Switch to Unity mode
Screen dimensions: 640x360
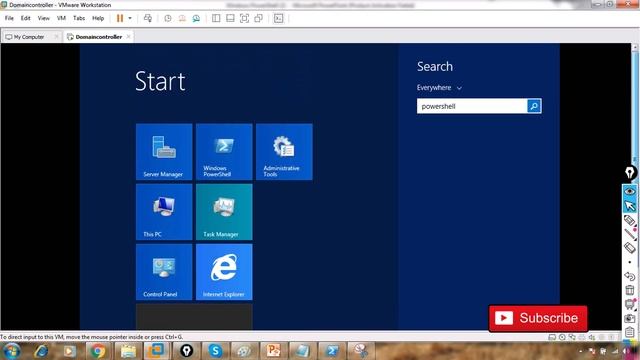pos(258,18)
